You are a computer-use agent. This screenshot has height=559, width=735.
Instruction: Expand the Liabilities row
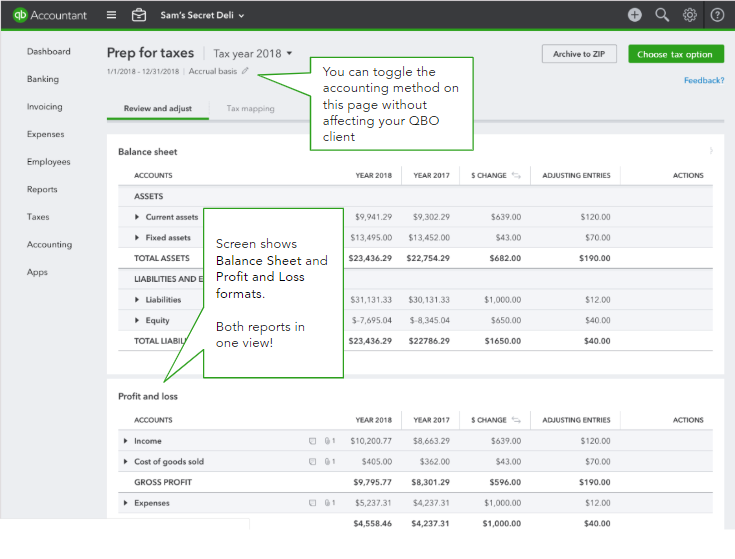[x=137, y=299]
